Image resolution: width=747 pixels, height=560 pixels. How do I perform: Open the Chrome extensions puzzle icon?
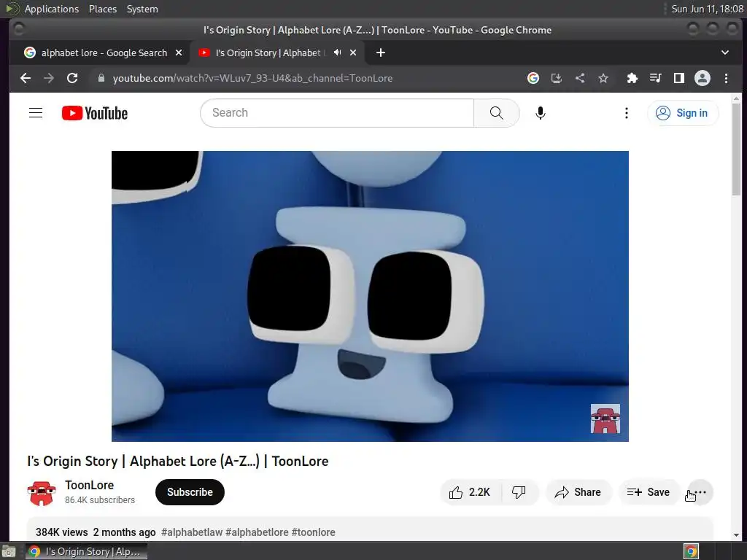pos(632,78)
